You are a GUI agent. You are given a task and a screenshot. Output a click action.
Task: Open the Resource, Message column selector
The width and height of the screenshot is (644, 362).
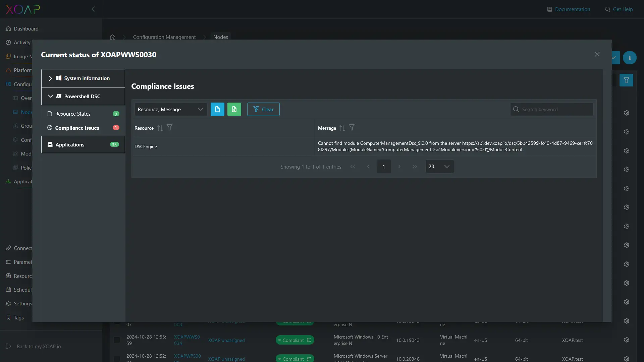click(171, 109)
